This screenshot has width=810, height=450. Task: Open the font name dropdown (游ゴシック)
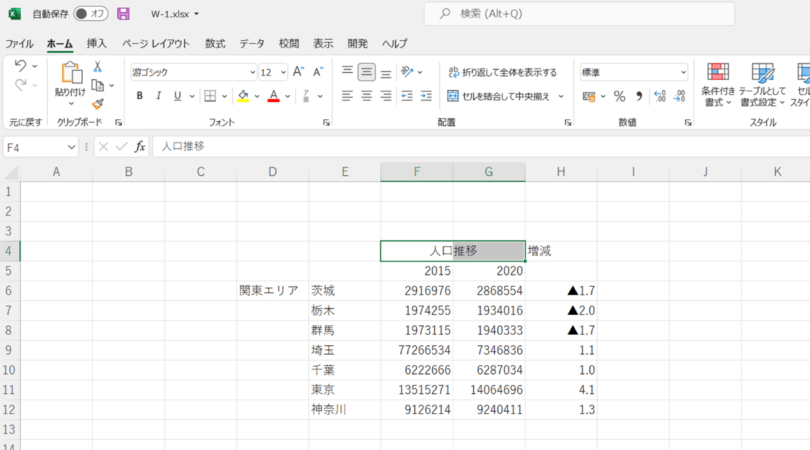coord(193,72)
